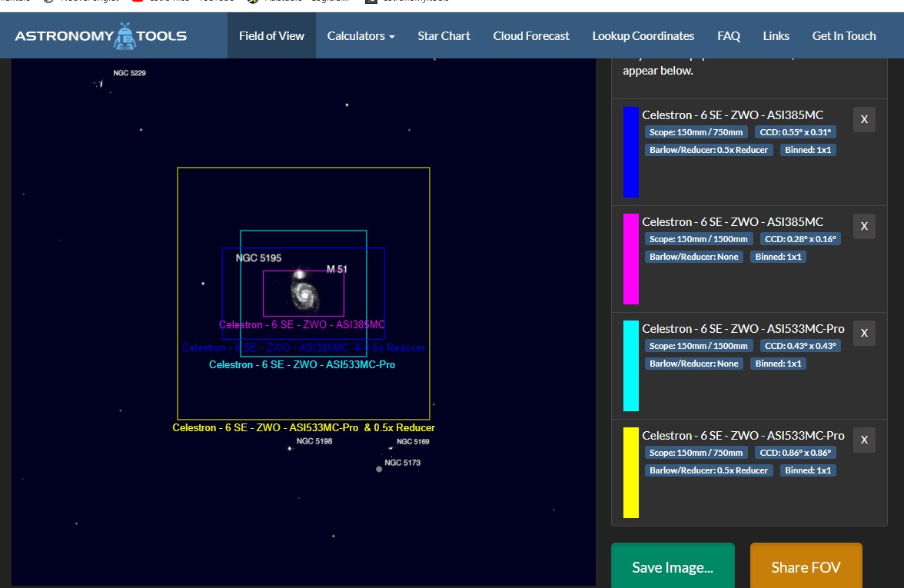Open the Field of View tab
Image resolution: width=904 pixels, height=588 pixels.
(271, 35)
